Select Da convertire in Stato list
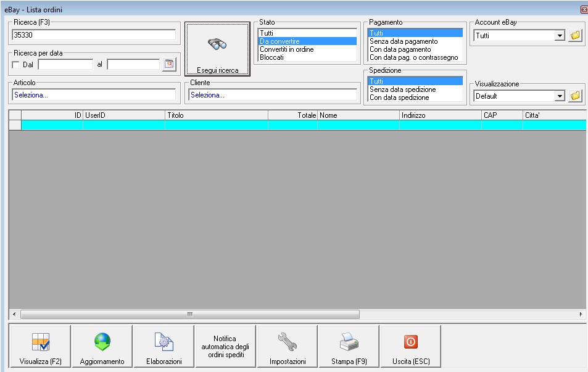 (x=307, y=41)
